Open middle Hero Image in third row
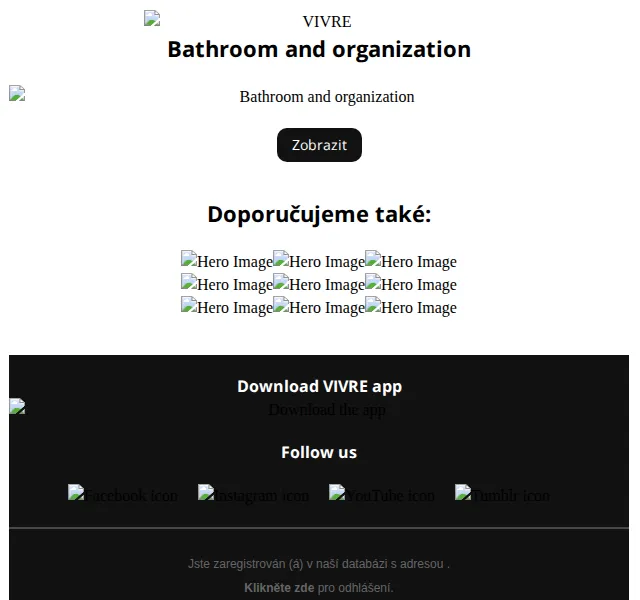This screenshot has height=600, width=640. (319, 307)
